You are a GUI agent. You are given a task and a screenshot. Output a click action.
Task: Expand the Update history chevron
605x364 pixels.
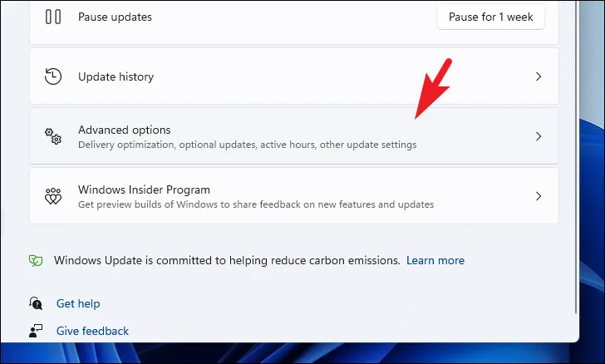pos(539,76)
